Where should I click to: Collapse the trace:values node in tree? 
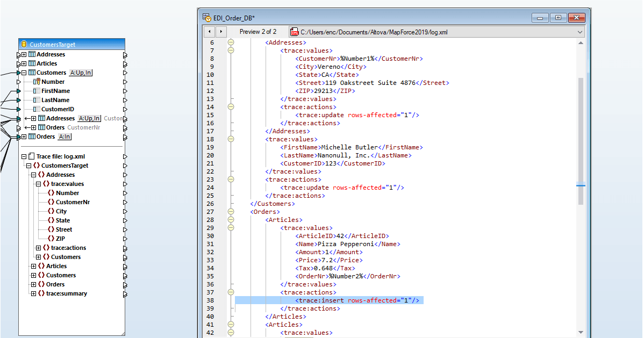[38, 184]
